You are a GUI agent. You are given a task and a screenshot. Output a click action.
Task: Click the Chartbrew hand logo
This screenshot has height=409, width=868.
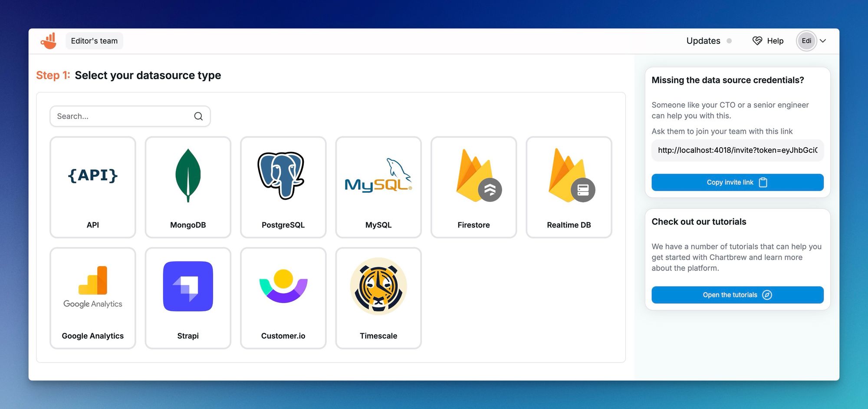[49, 41]
